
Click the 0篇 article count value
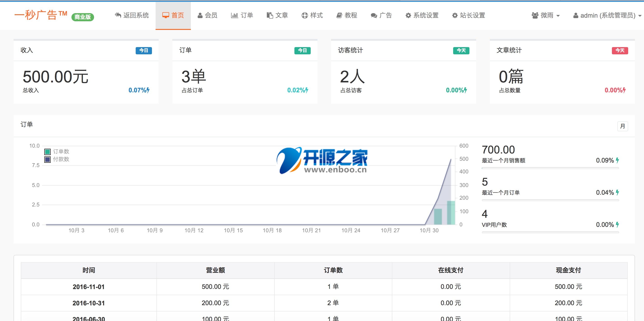pos(511,77)
